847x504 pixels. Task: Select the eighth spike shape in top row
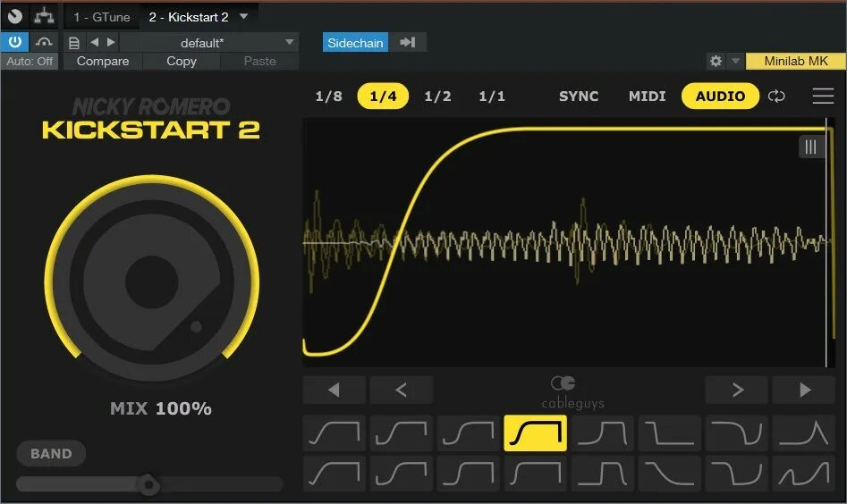tap(804, 433)
